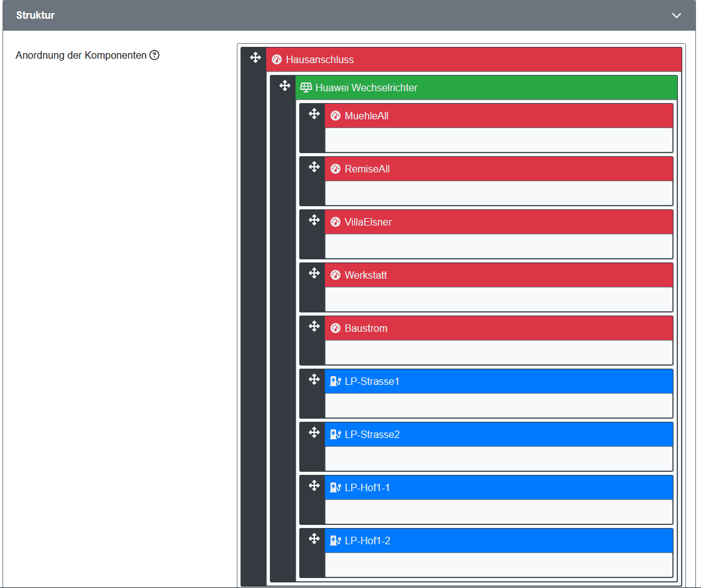
Task: Open the help tooltip for Anordnung der Komponenten
Action: (154, 55)
